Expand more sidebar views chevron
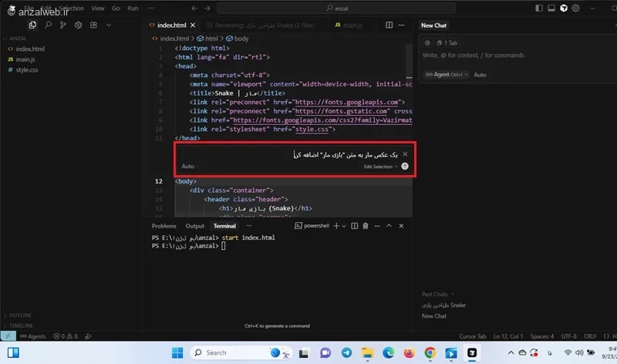This screenshot has height=364, width=617. pos(109,25)
